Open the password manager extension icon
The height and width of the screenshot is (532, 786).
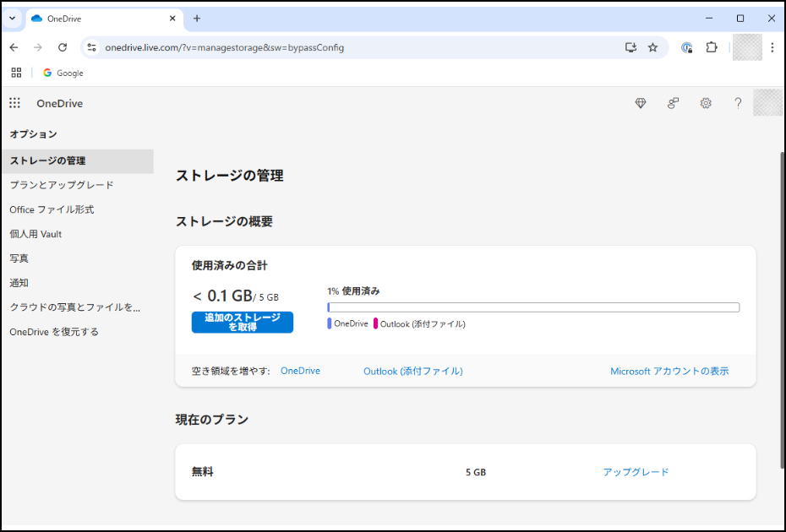(x=687, y=47)
